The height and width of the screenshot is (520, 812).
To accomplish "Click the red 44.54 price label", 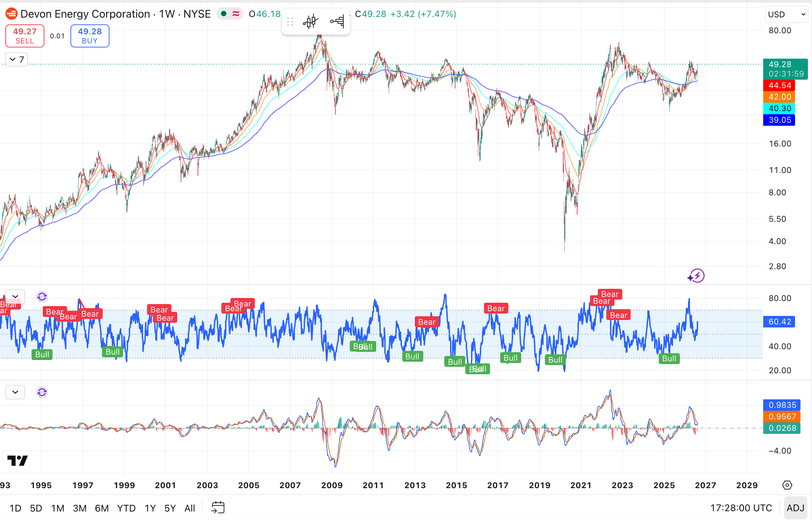I will [x=779, y=85].
